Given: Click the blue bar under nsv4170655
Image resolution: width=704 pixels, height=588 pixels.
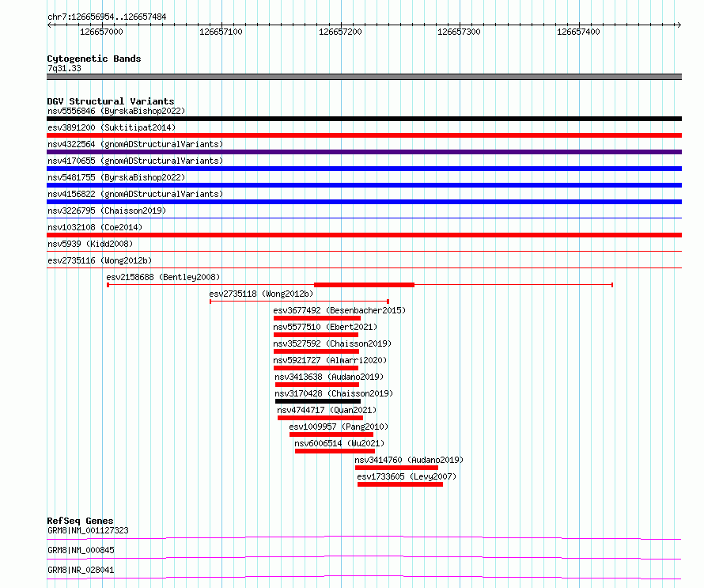Looking at the screenshot, I should [x=364, y=169].
